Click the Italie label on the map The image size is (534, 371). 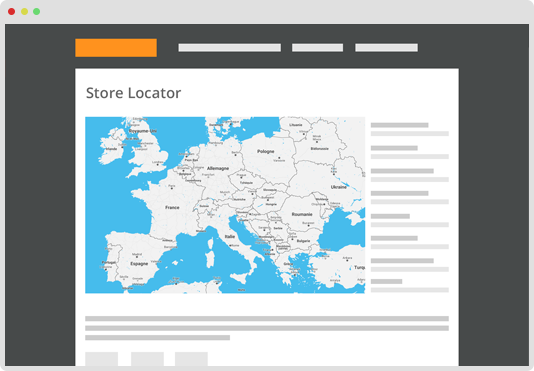(230, 236)
